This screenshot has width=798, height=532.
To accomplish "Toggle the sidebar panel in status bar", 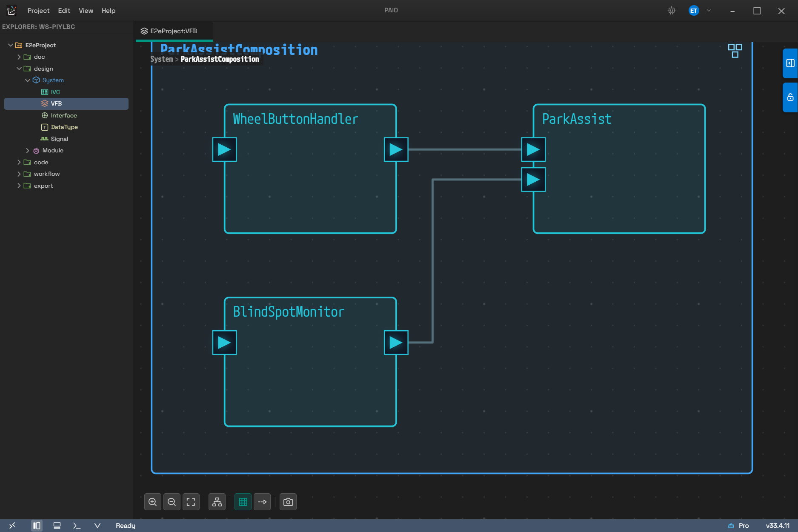I will coord(37,526).
